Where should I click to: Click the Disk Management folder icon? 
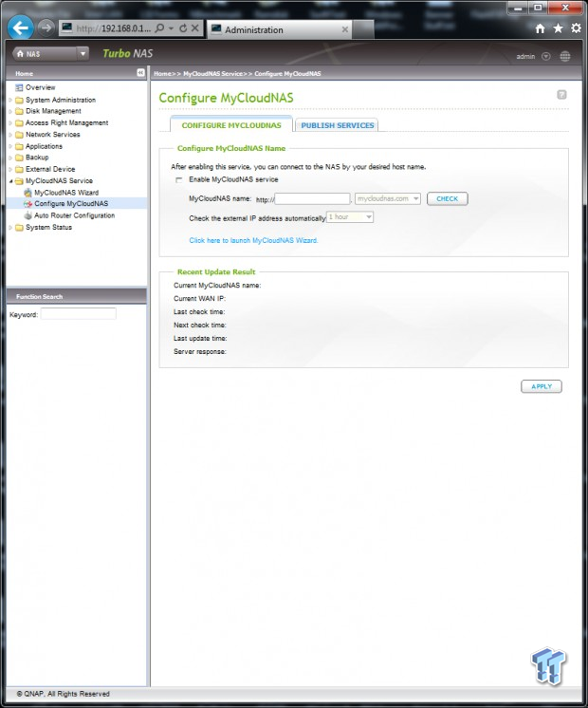19,111
